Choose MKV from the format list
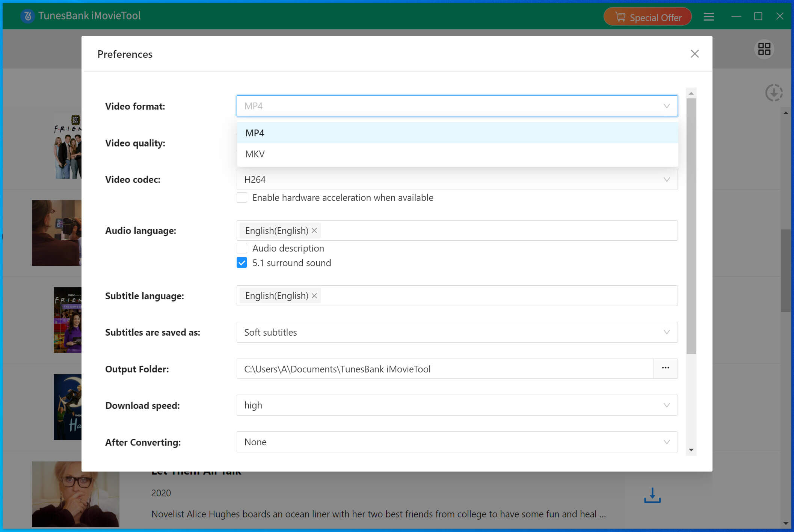 tap(457, 154)
